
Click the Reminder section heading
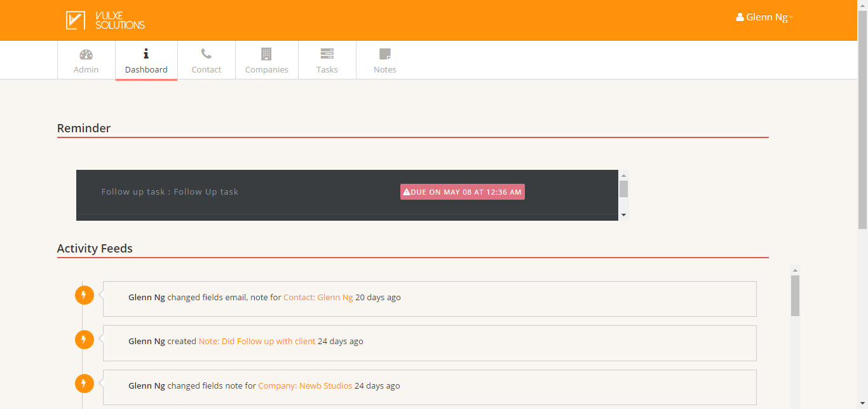[84, 128]
